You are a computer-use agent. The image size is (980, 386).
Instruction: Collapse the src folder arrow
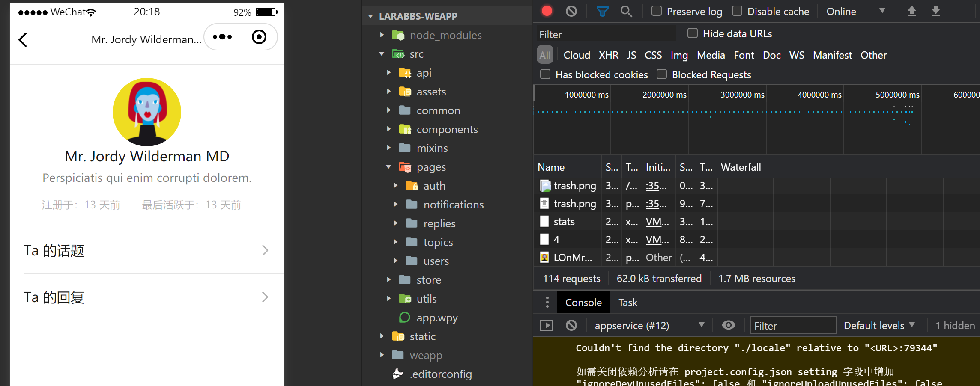coord(382,54)
